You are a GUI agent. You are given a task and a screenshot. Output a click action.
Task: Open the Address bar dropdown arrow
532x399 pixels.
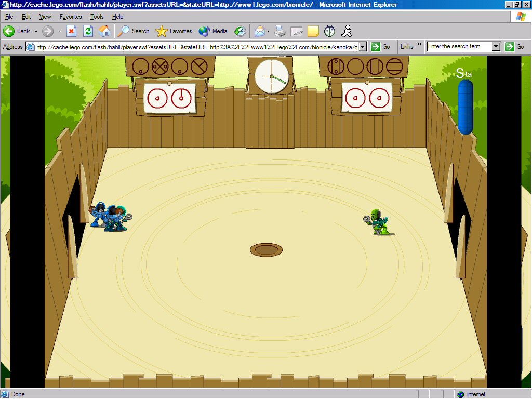coord(363,47)
